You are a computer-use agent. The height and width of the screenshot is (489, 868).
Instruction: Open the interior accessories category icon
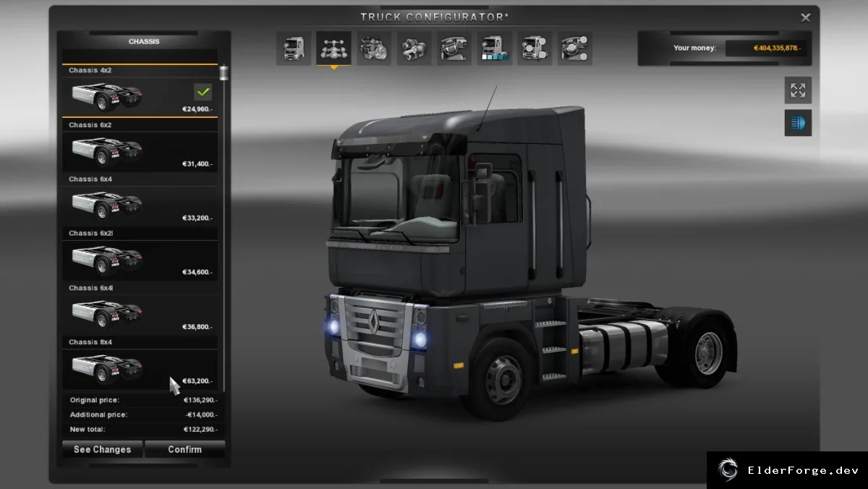coord(575,48)
